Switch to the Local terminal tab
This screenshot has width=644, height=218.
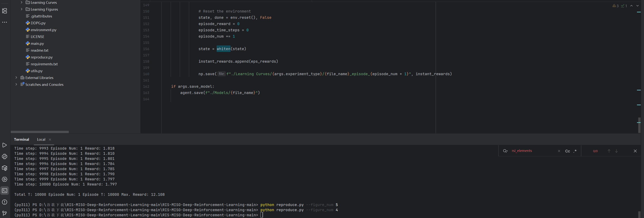41,140
